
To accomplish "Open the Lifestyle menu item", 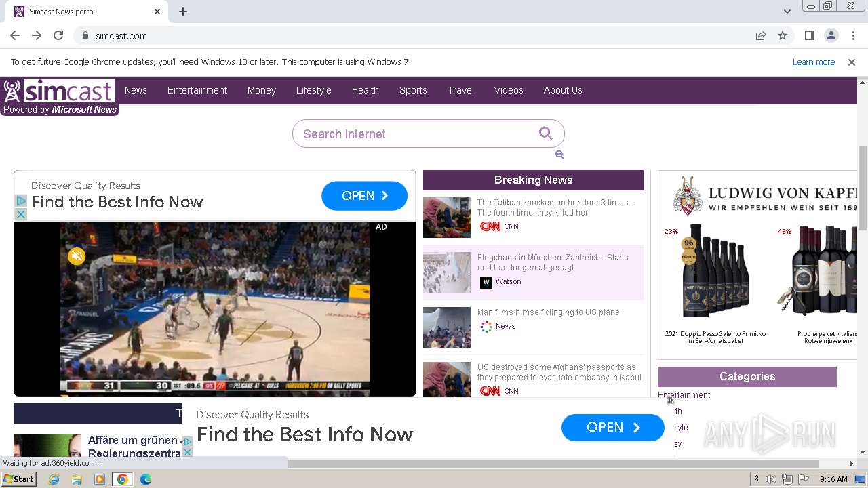I will click(314, 90).
